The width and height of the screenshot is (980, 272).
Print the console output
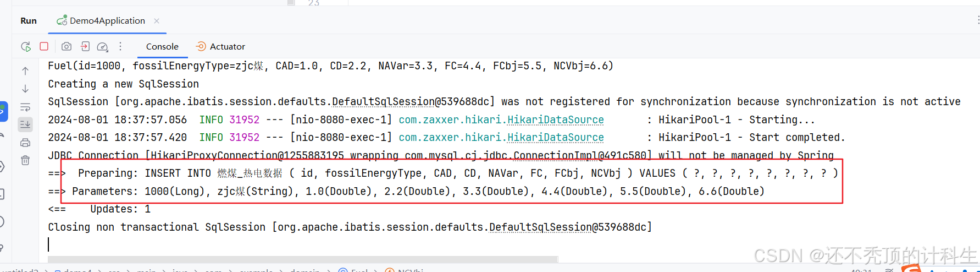pyautogui.click(x=25, y=143)
